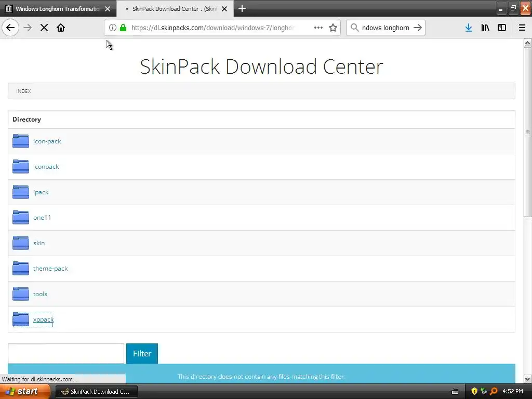Click the Directory column header
Image resolution: width=532 pixels, height=399 pixels.
[x=27, y=119]
